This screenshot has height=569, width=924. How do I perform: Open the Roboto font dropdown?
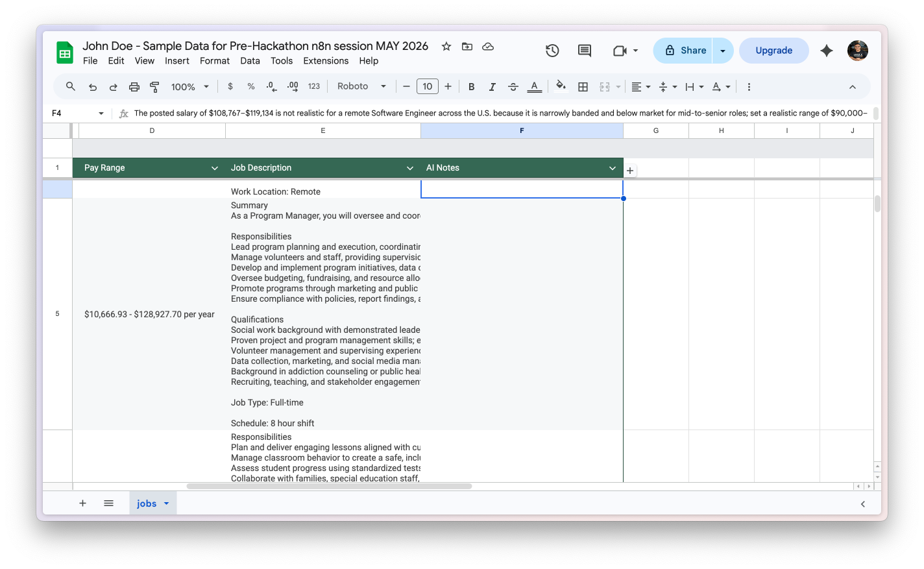(361, 86)
